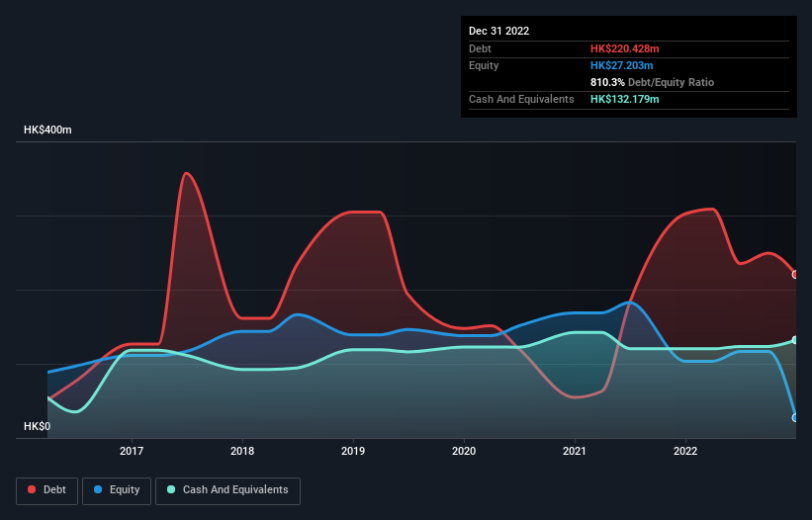Click the 2021 x-axis label
Screen dimensions: 812x520
[575, 451]
